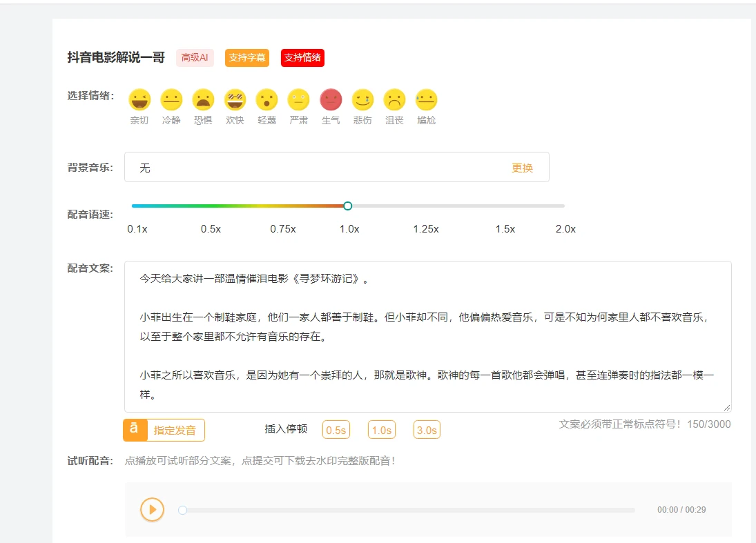
Task: Insert a 1.0s pause
Action: point(382,430)
